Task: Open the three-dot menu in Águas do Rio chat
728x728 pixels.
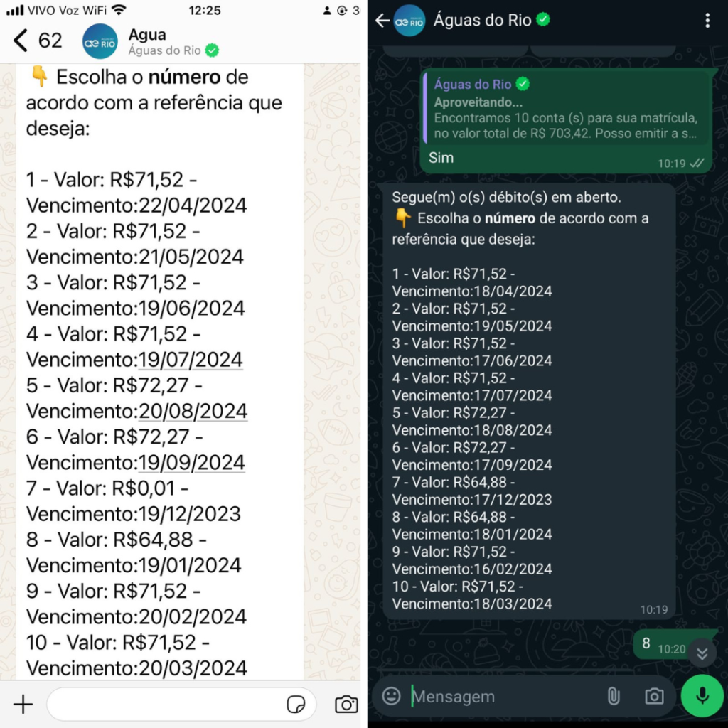Action: click(707, 21)
